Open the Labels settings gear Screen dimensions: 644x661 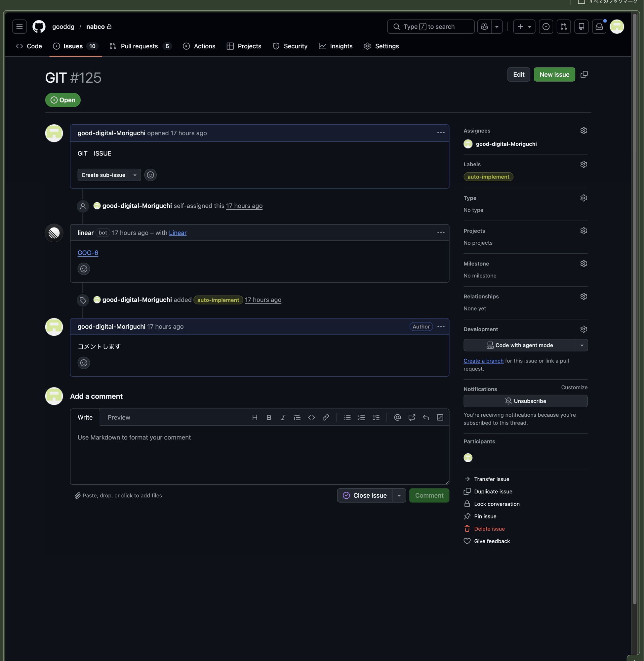pyautogui.click(x=584, y=164)
